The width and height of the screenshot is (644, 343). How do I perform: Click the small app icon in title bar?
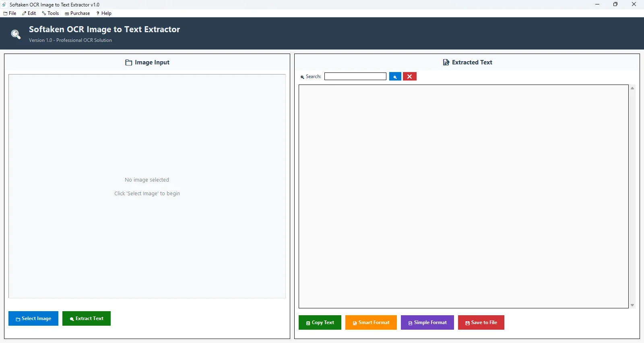pyautogui.click(x=4, y=4)
